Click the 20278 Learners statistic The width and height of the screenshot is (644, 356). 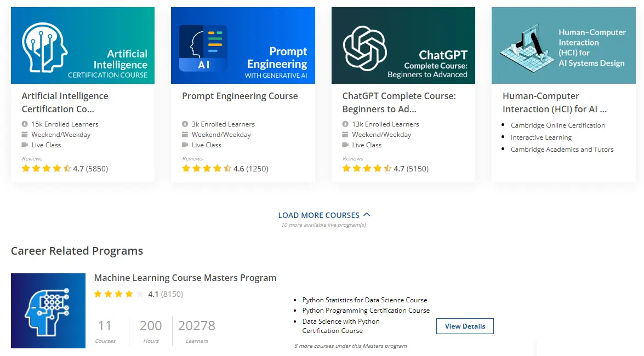pyautogui.click(x=196, y=331)
